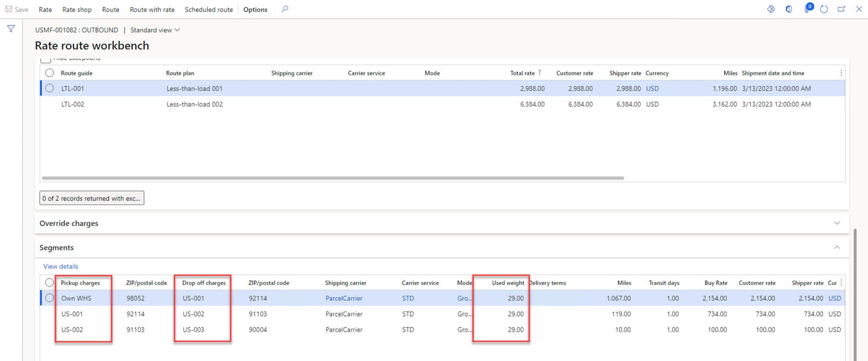Open the Options menu tab

tap(255, 10)
